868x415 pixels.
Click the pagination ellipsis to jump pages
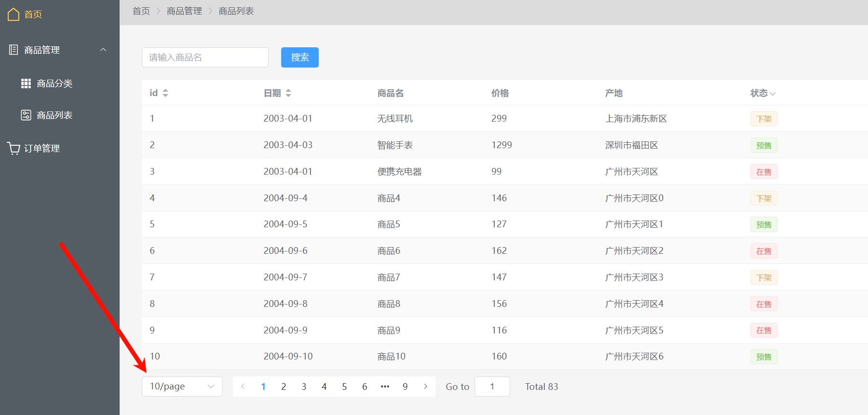[x=385, y=387]
